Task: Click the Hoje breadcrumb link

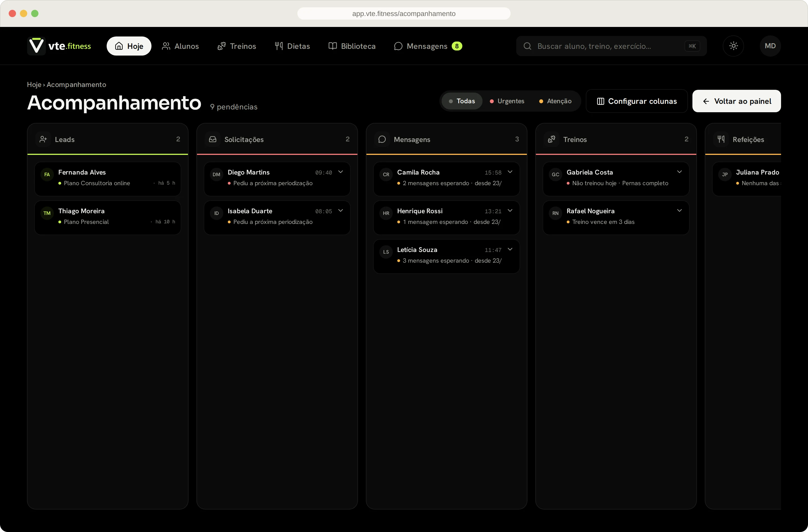Action: pos(34,84)
